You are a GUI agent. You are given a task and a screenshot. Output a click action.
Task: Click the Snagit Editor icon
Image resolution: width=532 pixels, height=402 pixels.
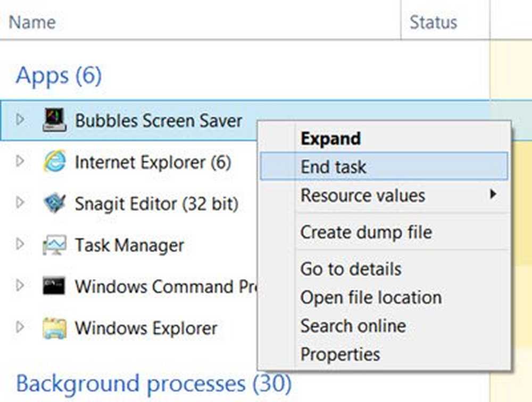click(x=54, y=203)
